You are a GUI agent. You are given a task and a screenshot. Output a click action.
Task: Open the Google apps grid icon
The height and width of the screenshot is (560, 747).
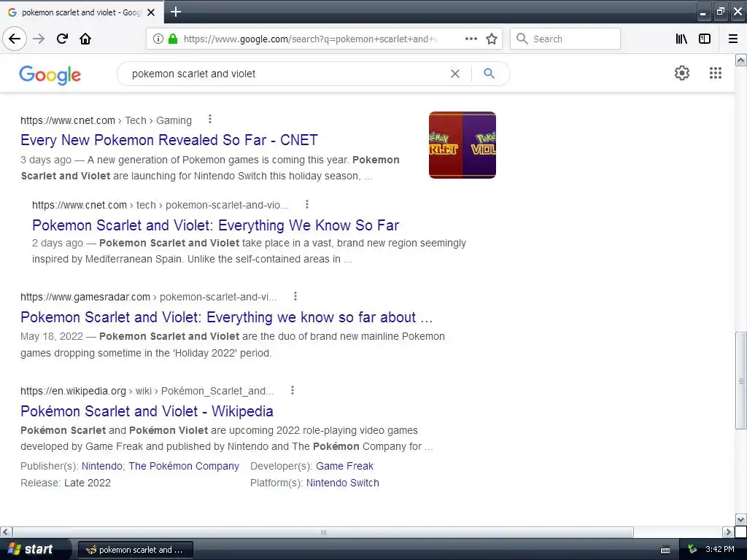click(715, 73)
